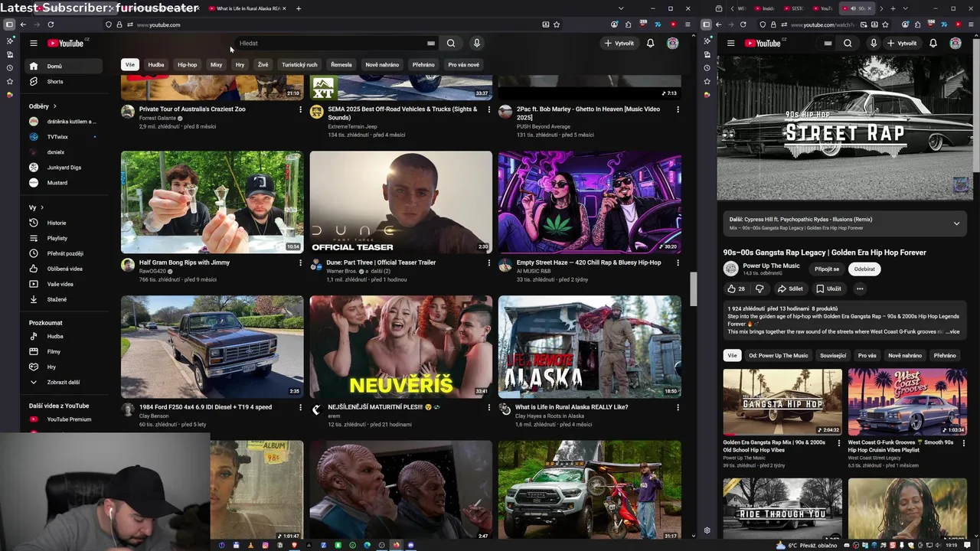Dislike the Gangsta Rap Legacy video
The height and width of the screenshot is (551, 980).
pos(759,289)
